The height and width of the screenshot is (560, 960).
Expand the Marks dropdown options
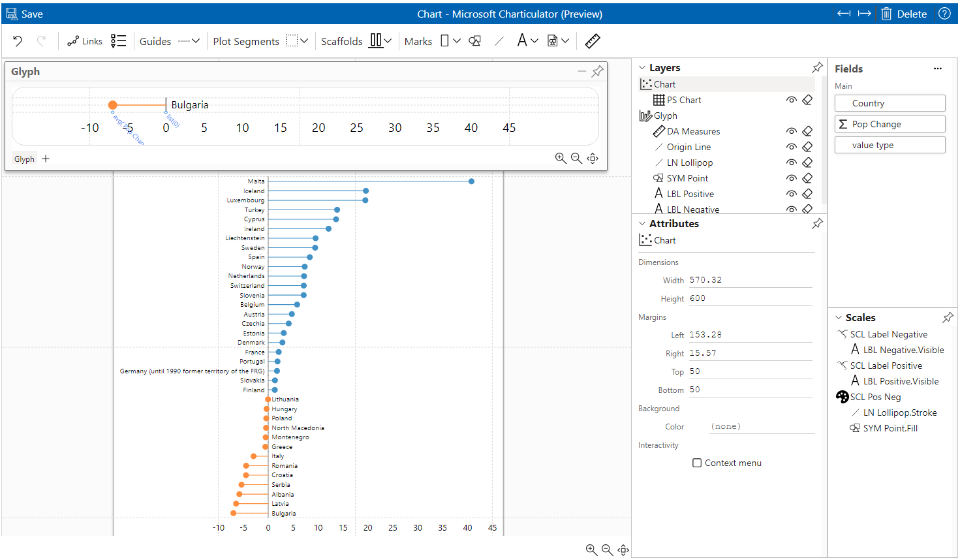coord(457,40)
